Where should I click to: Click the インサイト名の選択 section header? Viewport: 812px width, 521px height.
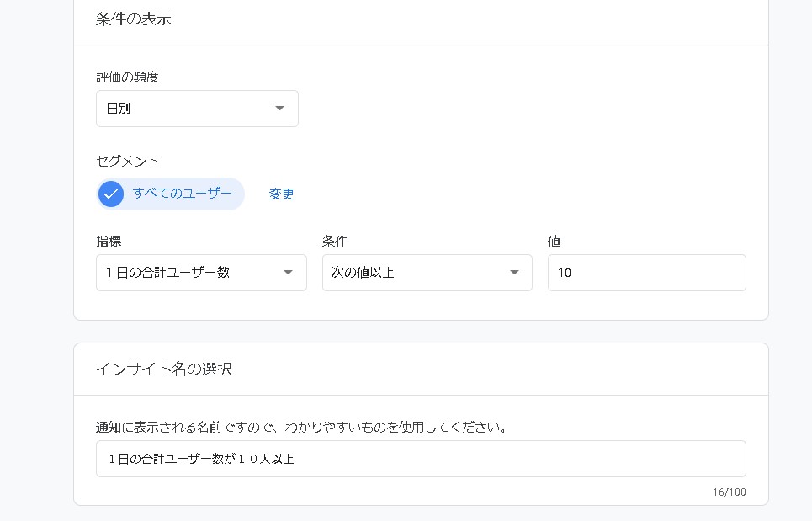pyautogui.click(x=164, y=369)
